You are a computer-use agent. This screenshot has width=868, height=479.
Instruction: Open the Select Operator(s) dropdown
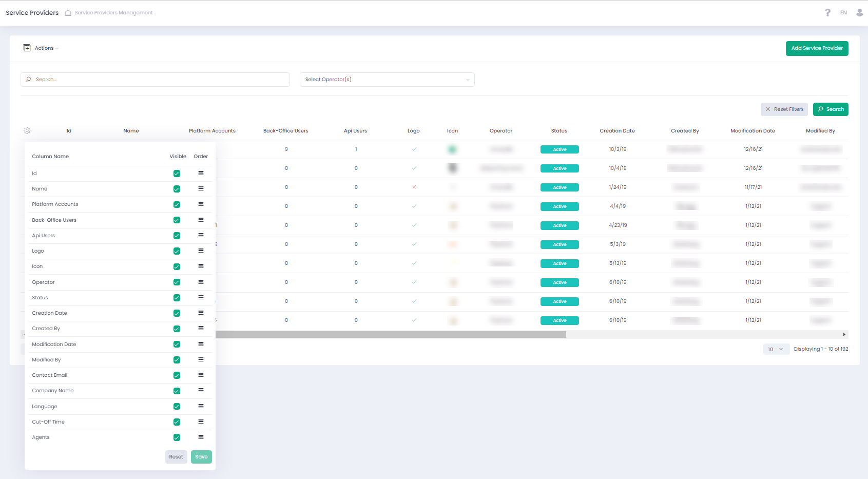(x=387, y=80)
